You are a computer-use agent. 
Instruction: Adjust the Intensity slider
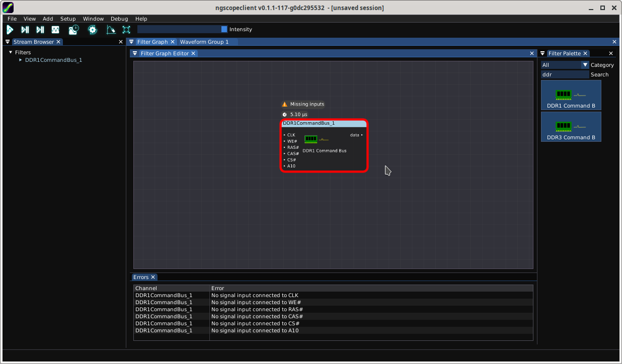(182, 29)
